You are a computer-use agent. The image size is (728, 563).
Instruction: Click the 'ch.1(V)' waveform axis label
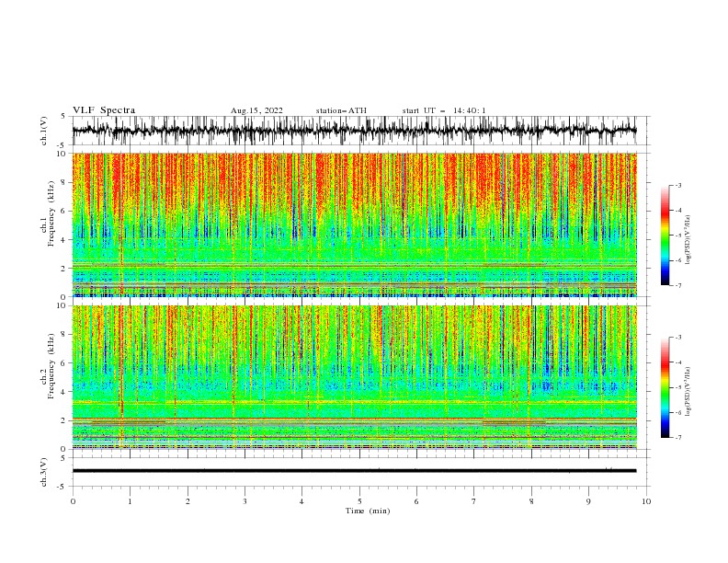44,131
